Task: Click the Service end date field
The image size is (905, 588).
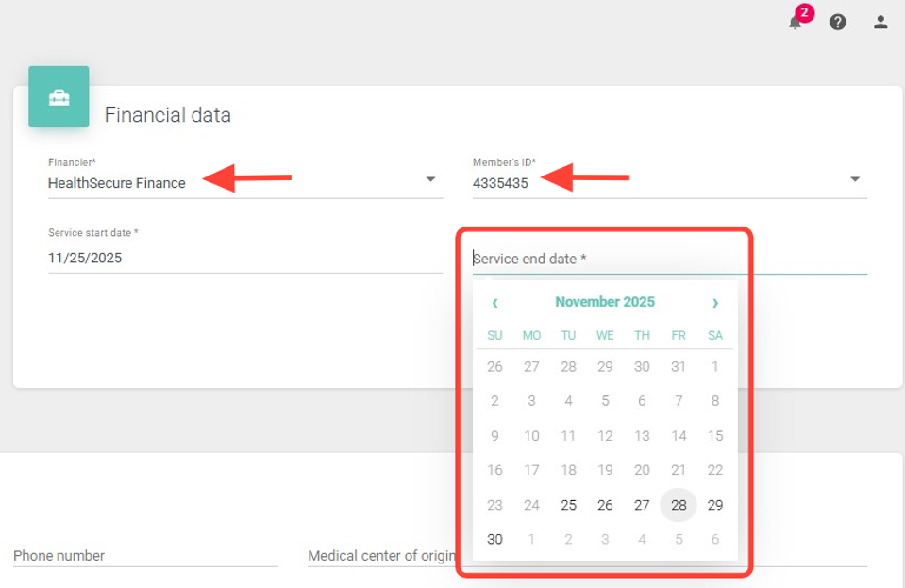Action: [x=668, y=259]
